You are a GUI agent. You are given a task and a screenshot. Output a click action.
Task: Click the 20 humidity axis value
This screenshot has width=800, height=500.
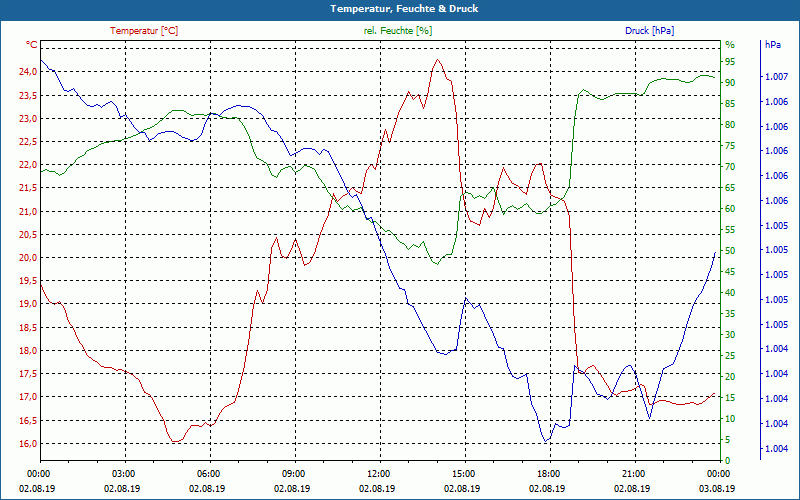click(730, 377)
